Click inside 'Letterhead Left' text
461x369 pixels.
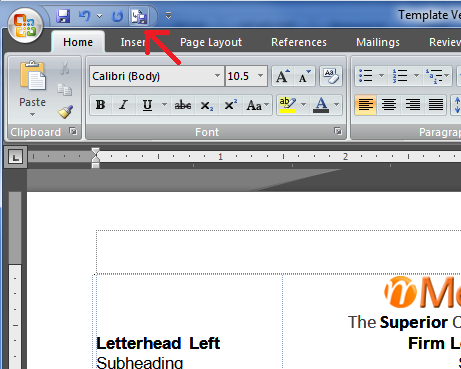(158, 343)
